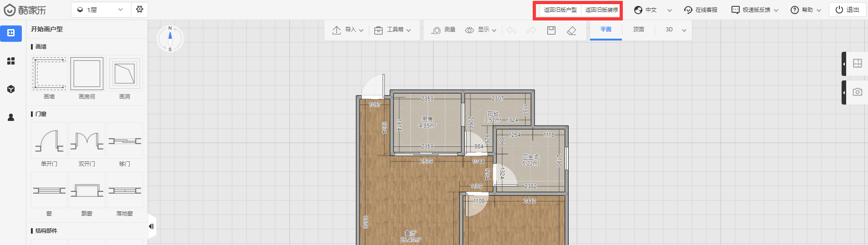
Task: Expand the 3D view options chevron
Action: click(684, 30)
